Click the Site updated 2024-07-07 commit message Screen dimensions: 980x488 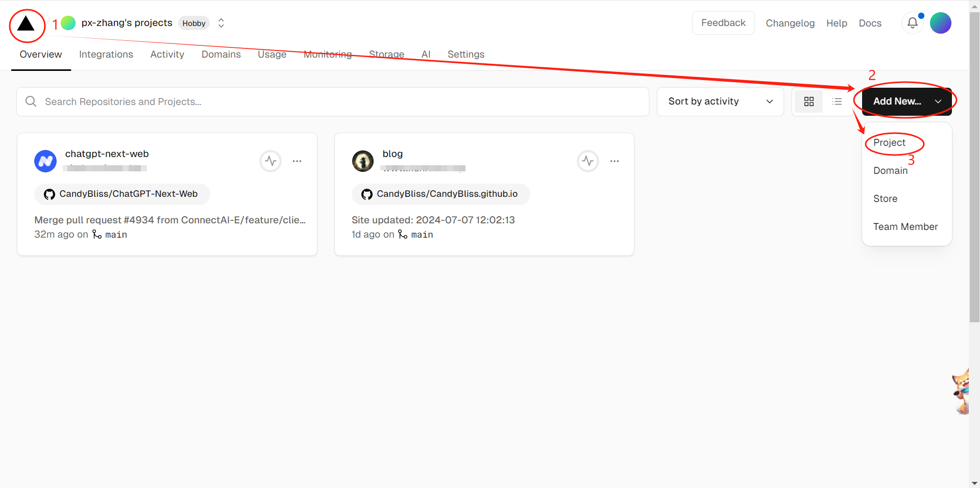coord(433,220)
